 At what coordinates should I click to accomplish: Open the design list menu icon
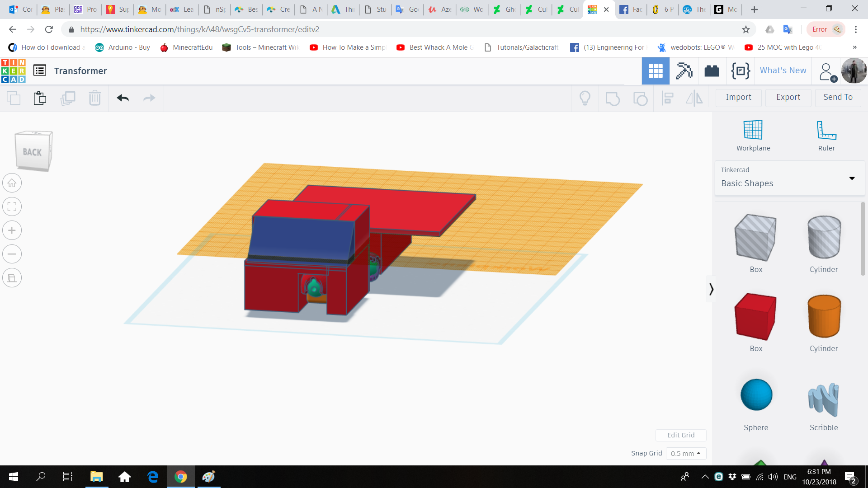[40, 70]
